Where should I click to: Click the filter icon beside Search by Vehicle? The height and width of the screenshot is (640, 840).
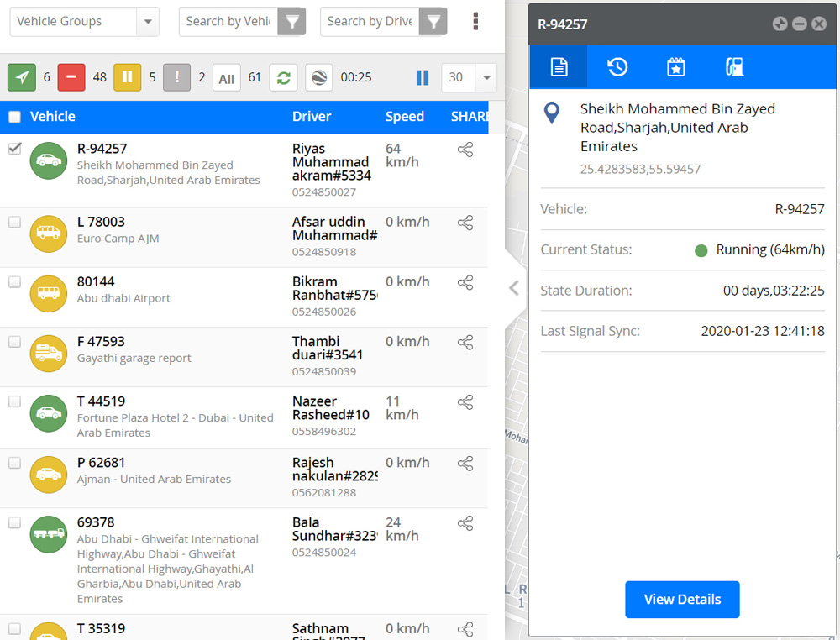(291, 22)
